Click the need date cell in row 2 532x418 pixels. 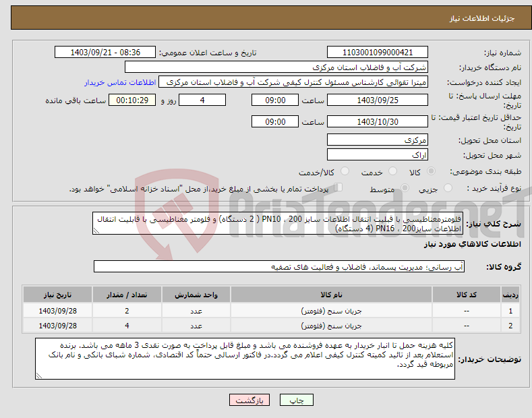(x=58, y=326)
